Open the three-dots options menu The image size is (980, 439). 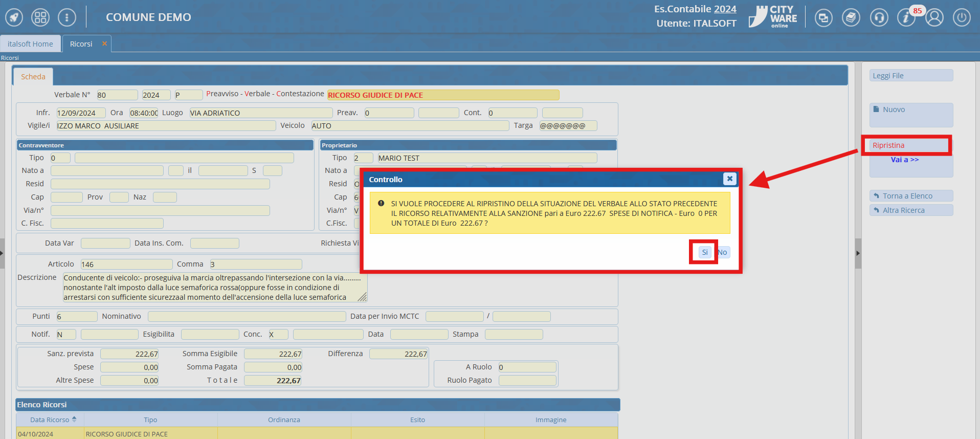[67, 17]
